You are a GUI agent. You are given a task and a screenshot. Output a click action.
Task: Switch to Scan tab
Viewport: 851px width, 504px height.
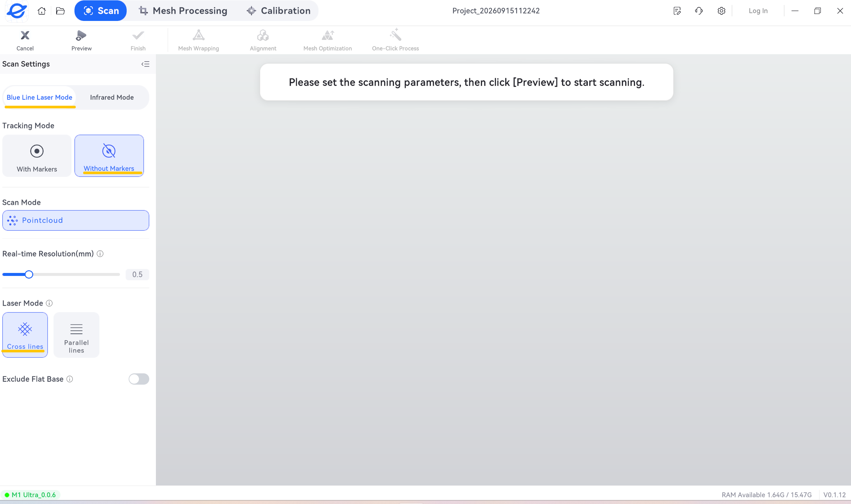100,11
